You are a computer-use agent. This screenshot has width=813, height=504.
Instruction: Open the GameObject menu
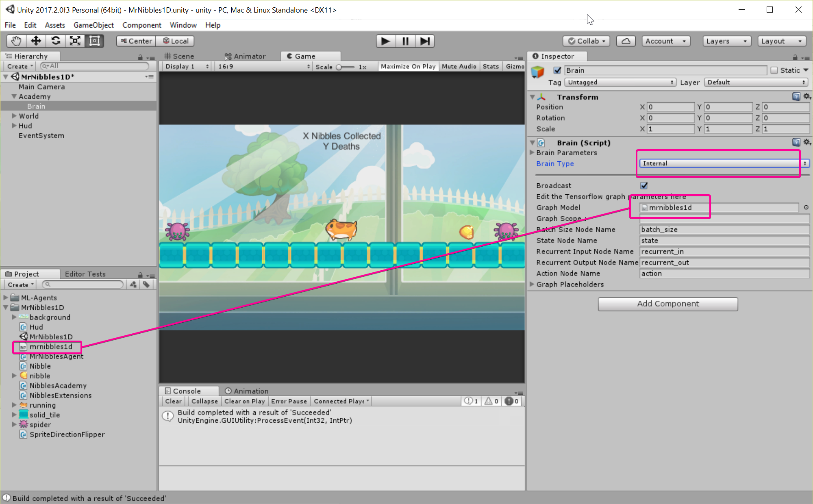coord(93,25)
